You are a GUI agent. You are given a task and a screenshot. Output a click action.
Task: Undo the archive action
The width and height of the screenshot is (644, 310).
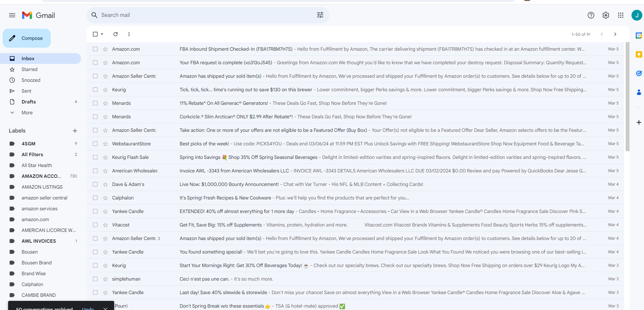(88, 308)
